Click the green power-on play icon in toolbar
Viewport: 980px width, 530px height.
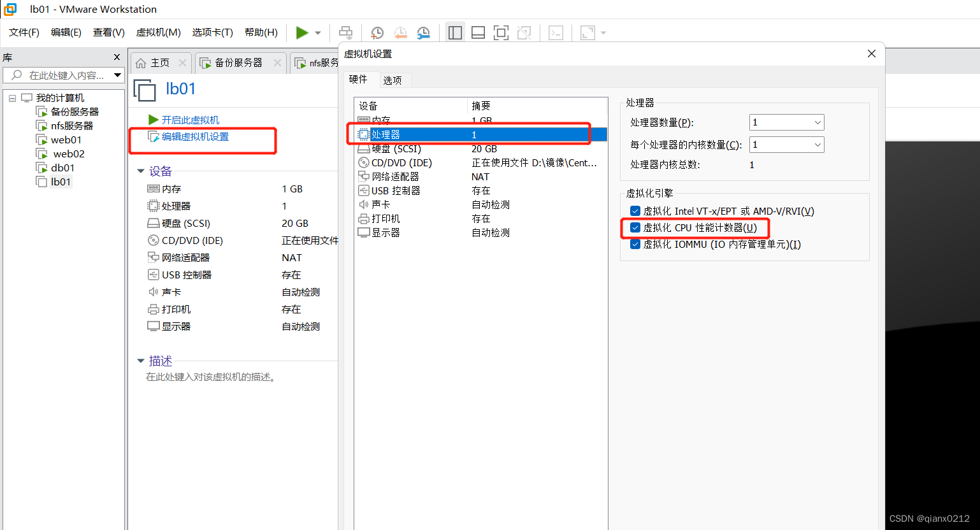(302, 32)
